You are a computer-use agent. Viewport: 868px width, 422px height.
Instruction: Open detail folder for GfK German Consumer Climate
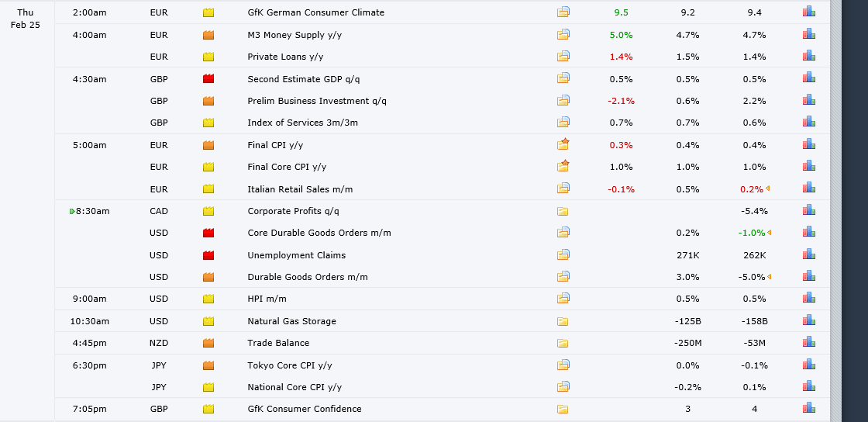[563, 12]
